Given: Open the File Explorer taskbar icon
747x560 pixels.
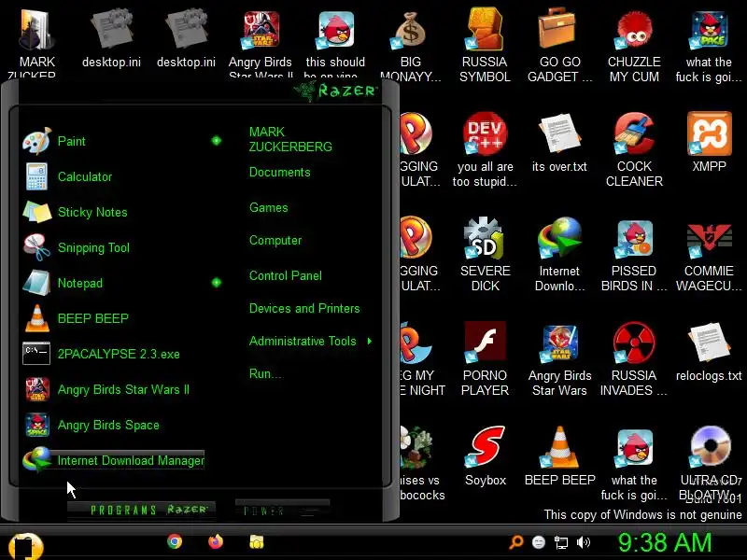Looking at the screenshot, I should coord(256,542).
